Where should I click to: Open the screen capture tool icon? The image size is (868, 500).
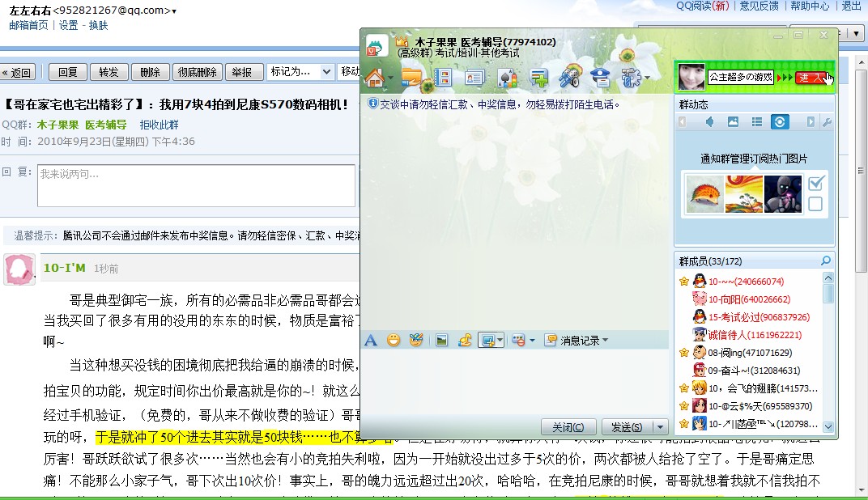pyautogui.click(x=489, y=340)
